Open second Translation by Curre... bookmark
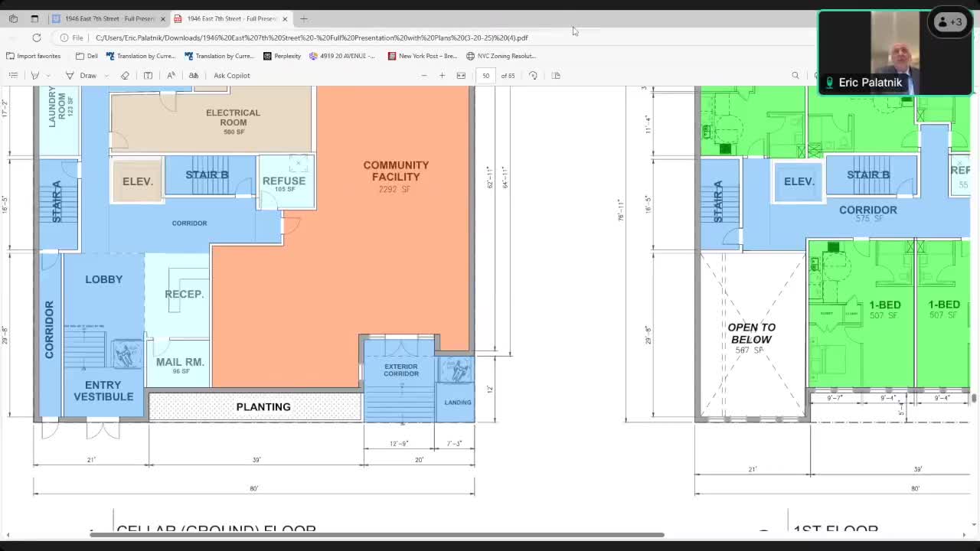The width and height of the screenshot is (980, 551). pos(219,56)
